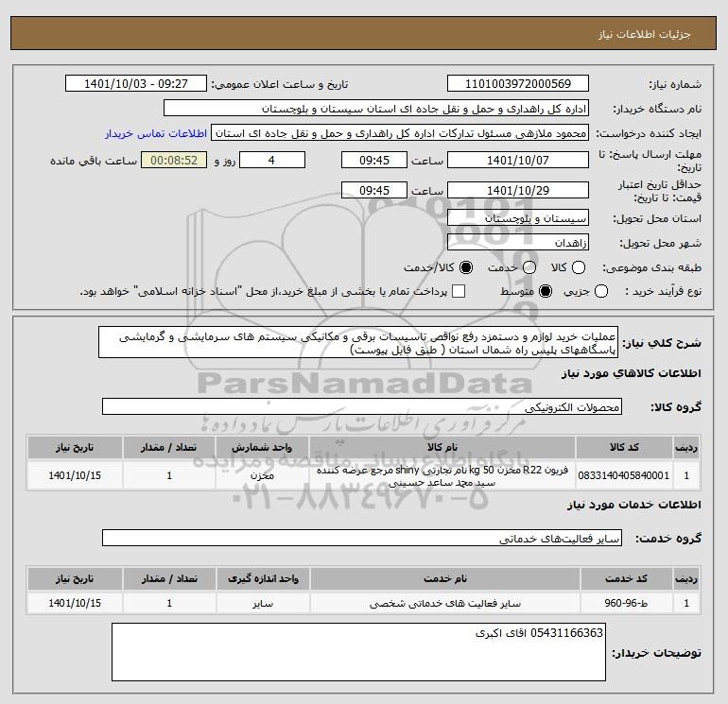Click the واحد شمارش column header
The height and width of the screenshot is (704, 728).
(x=262, y=447)
